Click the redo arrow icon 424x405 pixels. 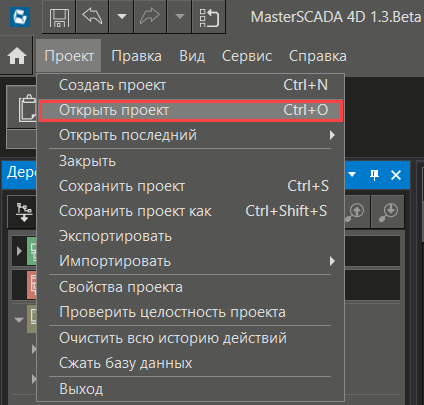(x=150, y=16)
